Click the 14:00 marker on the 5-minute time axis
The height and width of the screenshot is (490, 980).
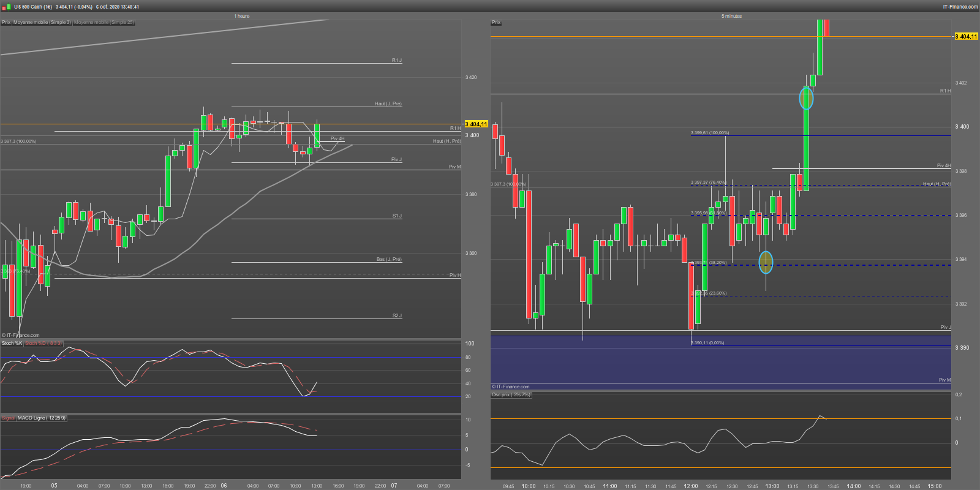click(x=853, y=486)
